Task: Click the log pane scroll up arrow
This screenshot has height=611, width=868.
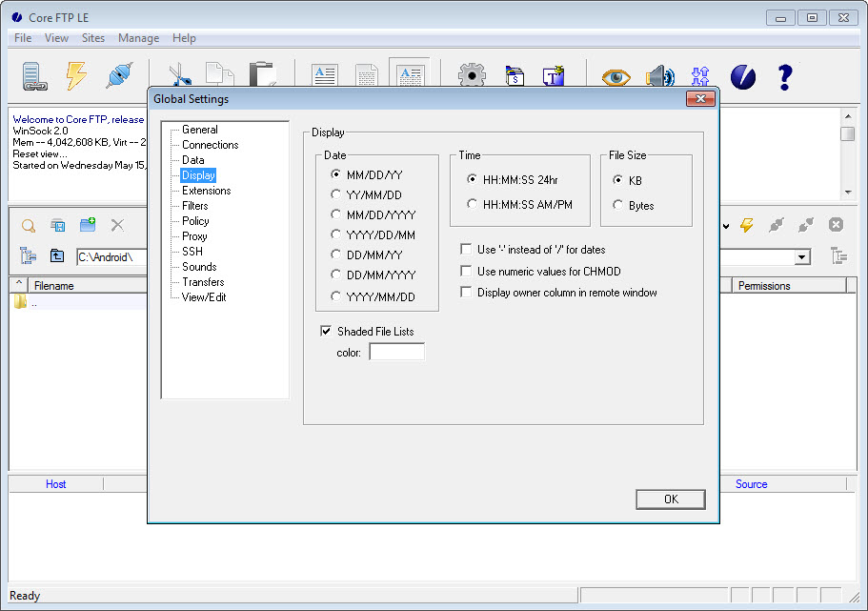Action: pos(848,116)
